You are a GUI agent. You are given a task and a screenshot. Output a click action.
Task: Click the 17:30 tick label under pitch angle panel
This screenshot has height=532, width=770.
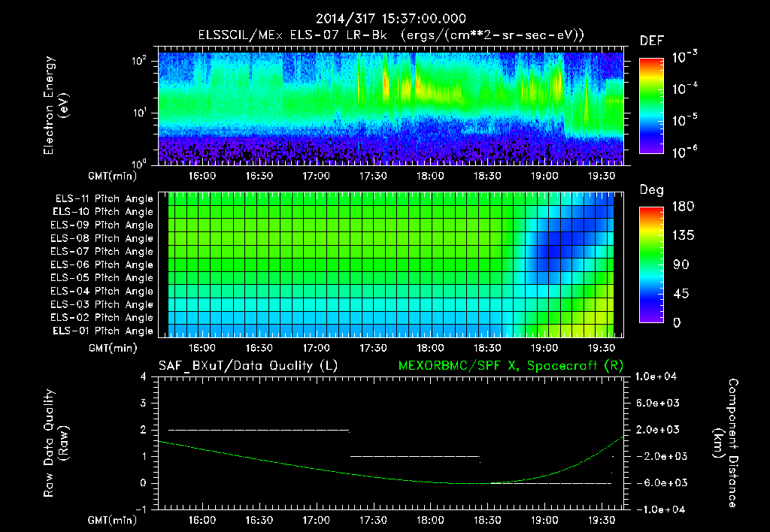coord(373,349)
